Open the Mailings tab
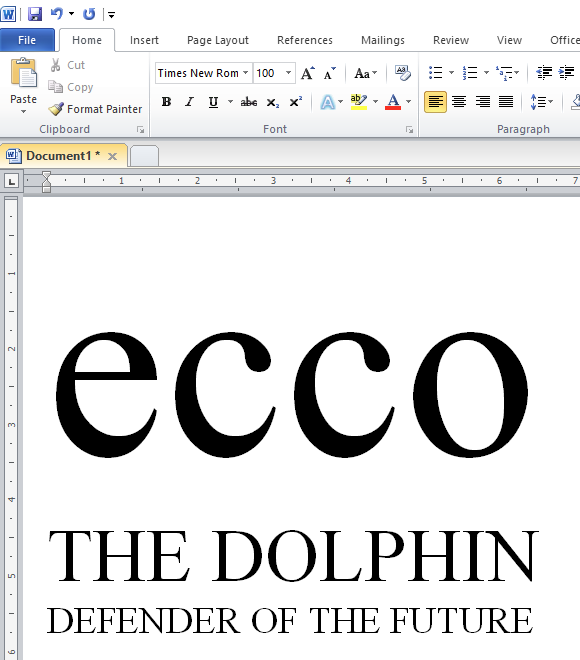This screenshot has height=660, width=580. (x=383, y=40)
